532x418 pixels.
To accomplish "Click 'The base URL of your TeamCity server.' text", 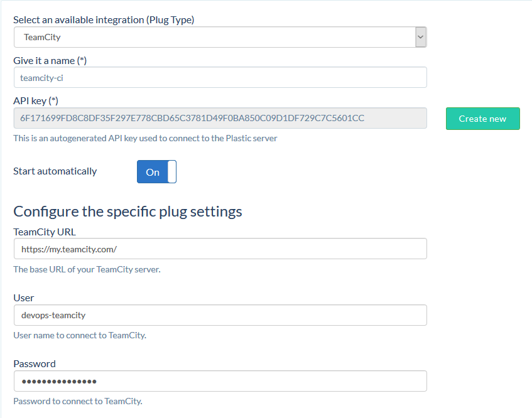I will [x=87, y=269].
